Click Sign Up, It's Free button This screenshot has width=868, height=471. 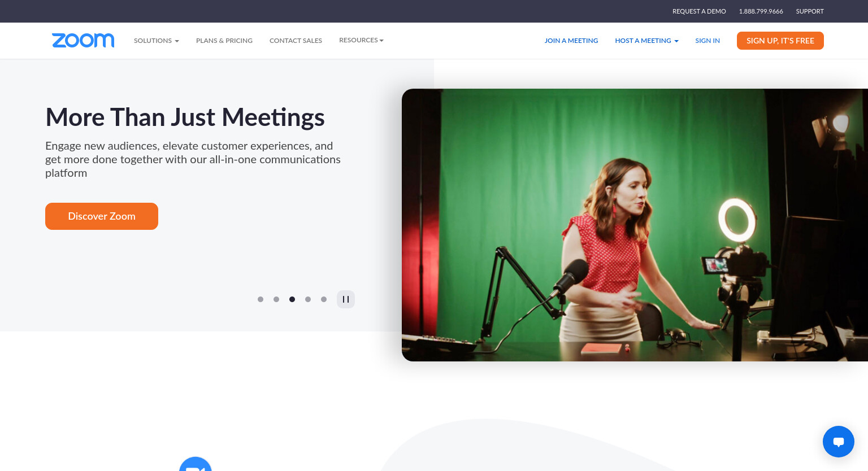[780, 41]
